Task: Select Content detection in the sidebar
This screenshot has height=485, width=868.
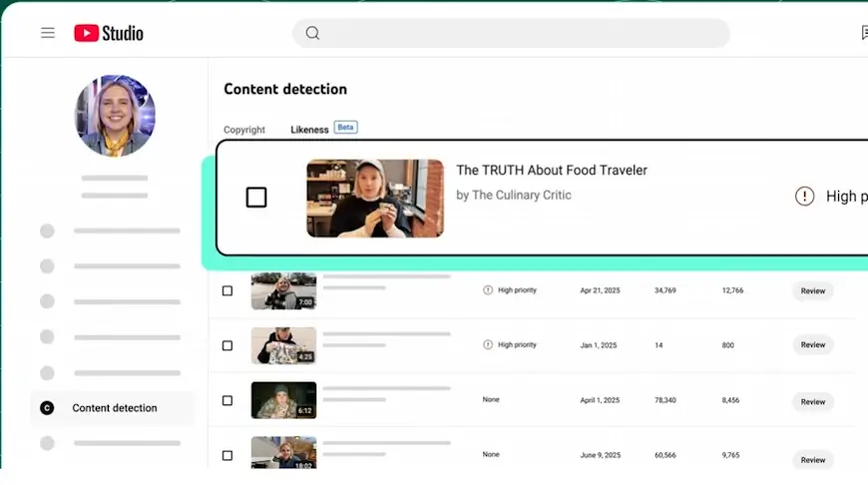Action: coord(115,408)
